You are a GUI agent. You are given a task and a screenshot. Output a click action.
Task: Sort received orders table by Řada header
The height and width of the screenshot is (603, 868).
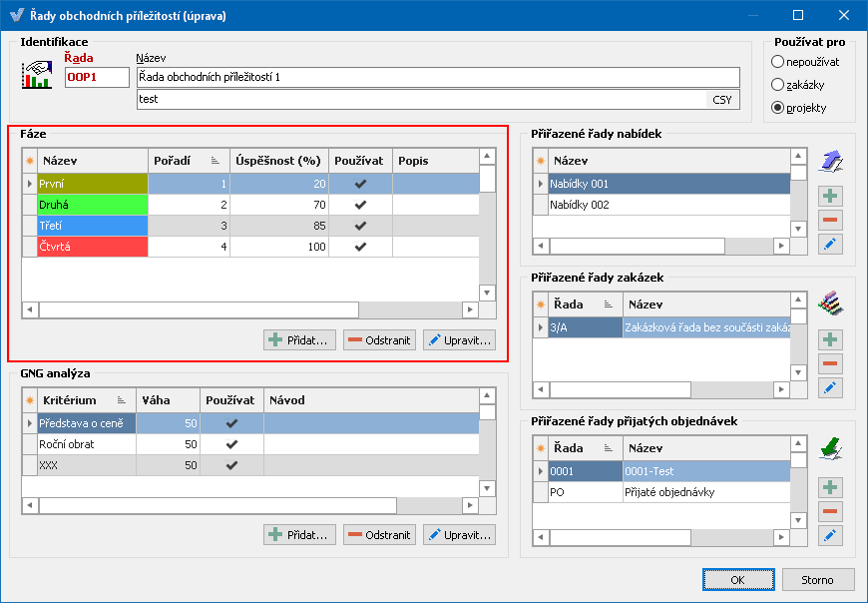[x=586, y=448]
